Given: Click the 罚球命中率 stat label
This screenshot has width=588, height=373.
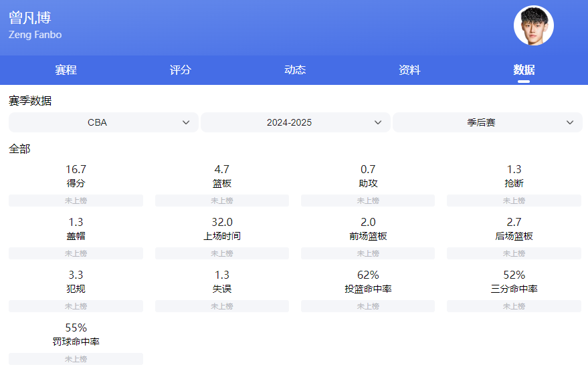Looking at the screenshot, I should pos(76,342).
